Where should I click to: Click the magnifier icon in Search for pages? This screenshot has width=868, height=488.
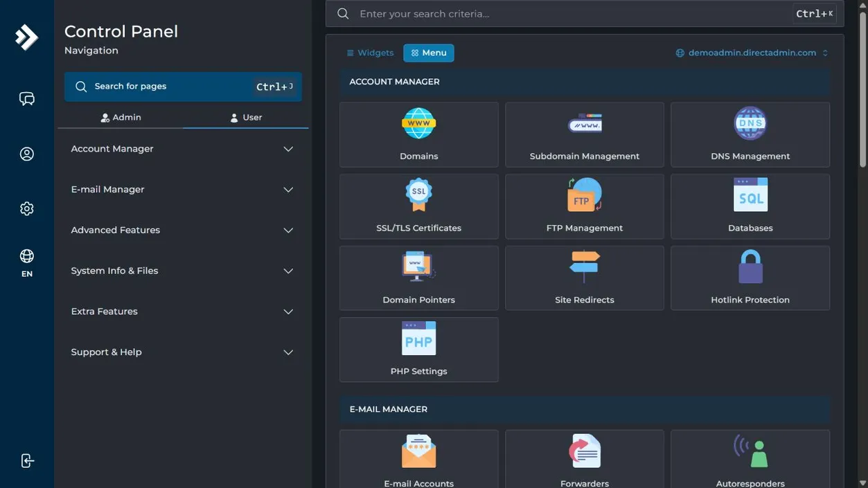pyautogui.click(x=81, y=87)
